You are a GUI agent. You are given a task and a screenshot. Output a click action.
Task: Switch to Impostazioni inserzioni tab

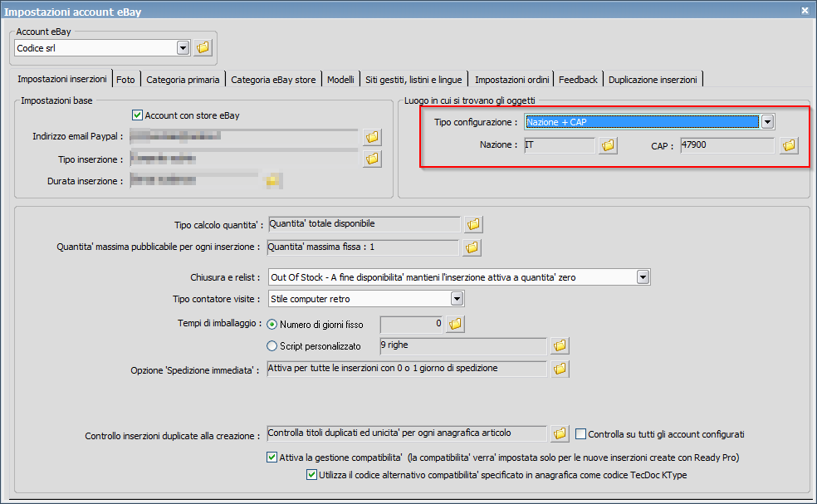point(62,79)
